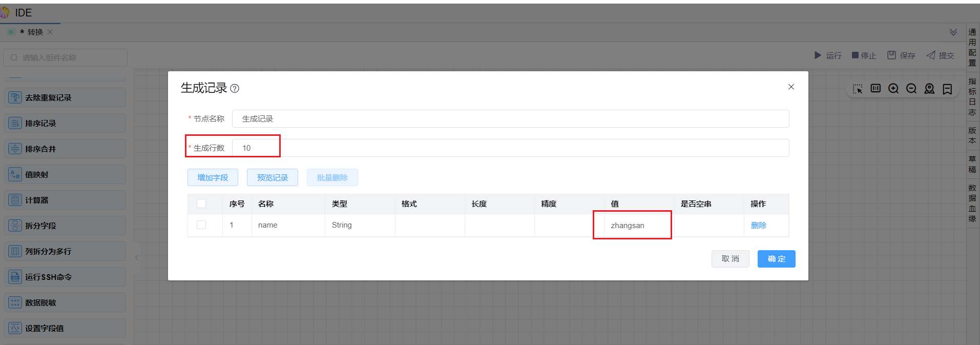
Task: Select the 排序合并 component
Action: tap(65, 149)
